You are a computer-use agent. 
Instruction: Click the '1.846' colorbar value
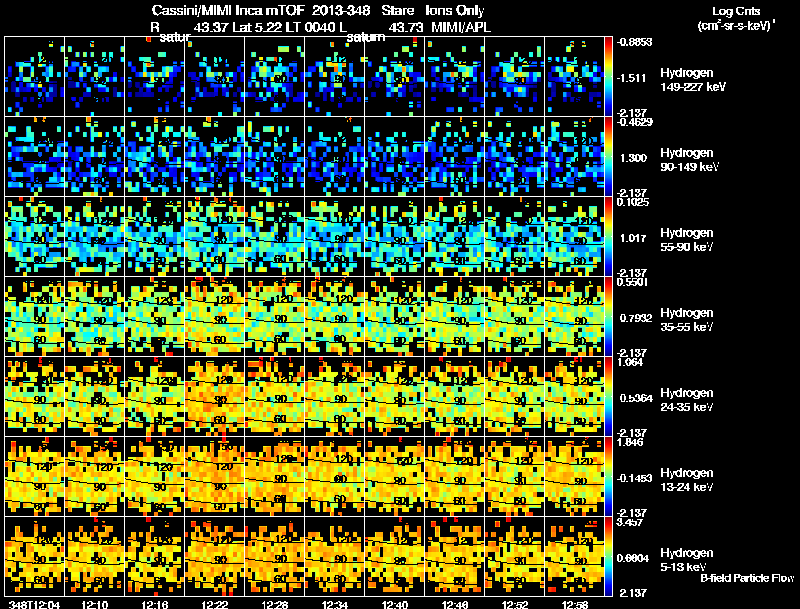tap(630, 442)
